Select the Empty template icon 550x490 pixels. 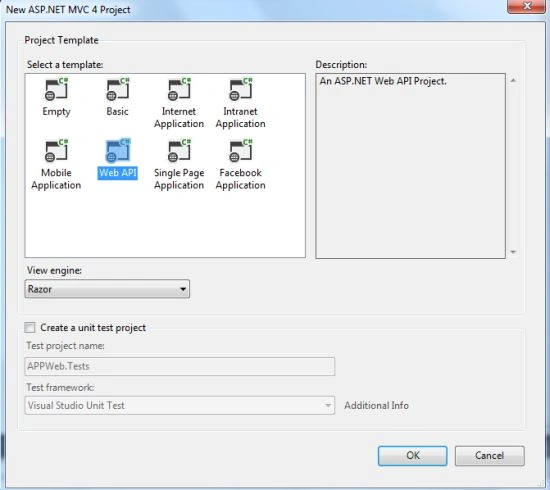pyautogui.click(x=56, y=89)
